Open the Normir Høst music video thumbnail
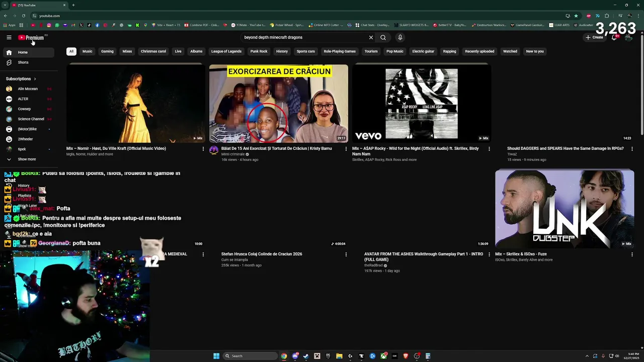This screenshot has height=362, width=644. point(136,104)
